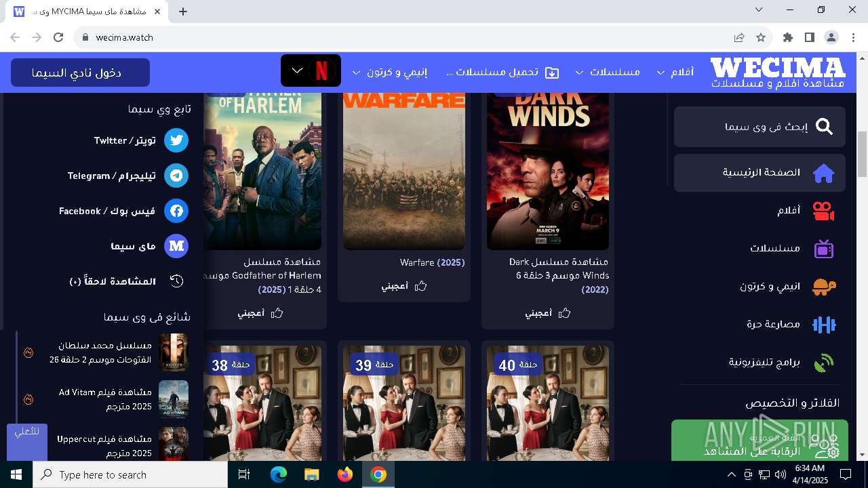Open the Twitter follow icon
The width and height of the screenshot is (868, 488).
(176, 140)
